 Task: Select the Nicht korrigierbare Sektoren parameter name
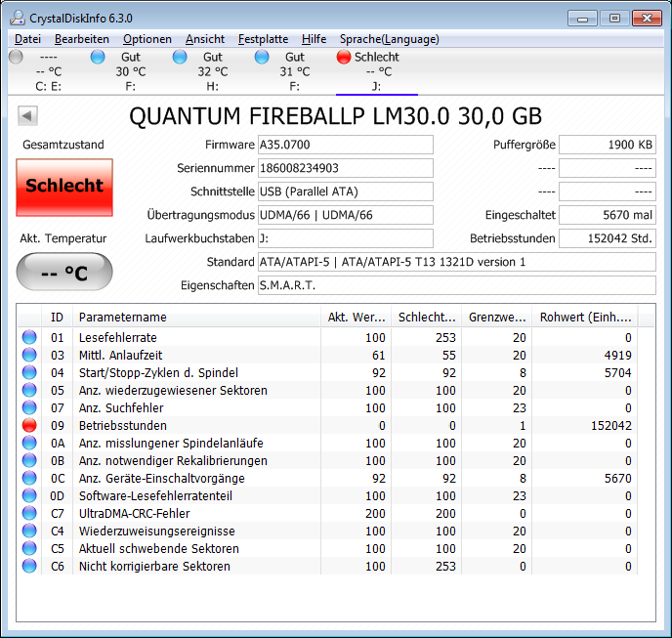point(154,567)
